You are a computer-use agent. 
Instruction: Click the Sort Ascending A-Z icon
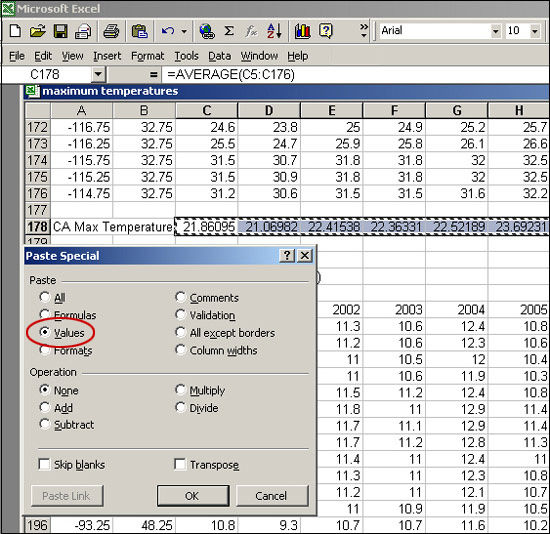[274, 31]
